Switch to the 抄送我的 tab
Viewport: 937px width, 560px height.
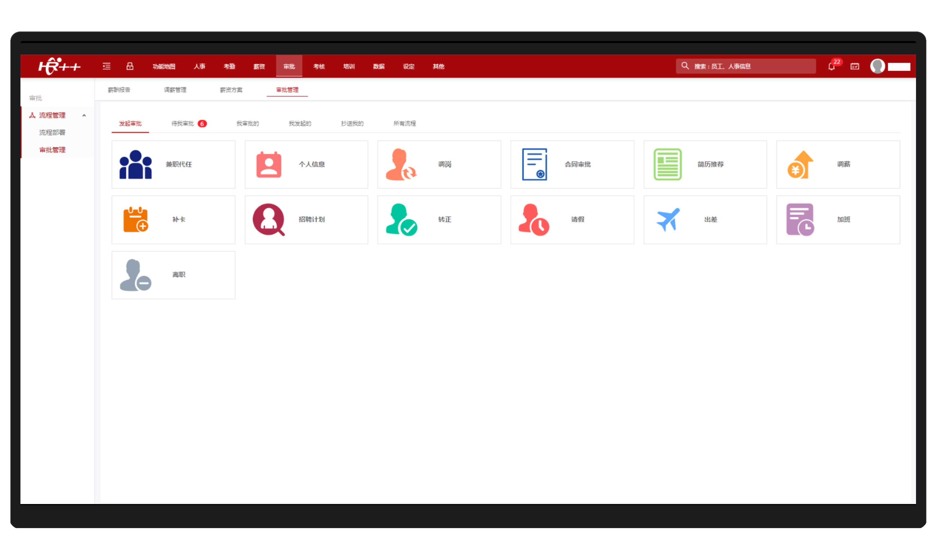[x=352, y=123]
